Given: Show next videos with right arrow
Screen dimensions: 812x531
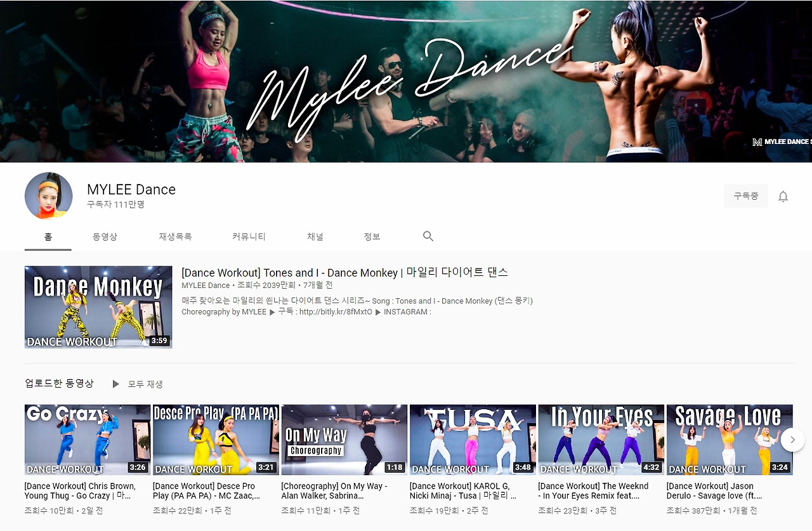Looking at the screenshot, I should [x=792, y=440].
